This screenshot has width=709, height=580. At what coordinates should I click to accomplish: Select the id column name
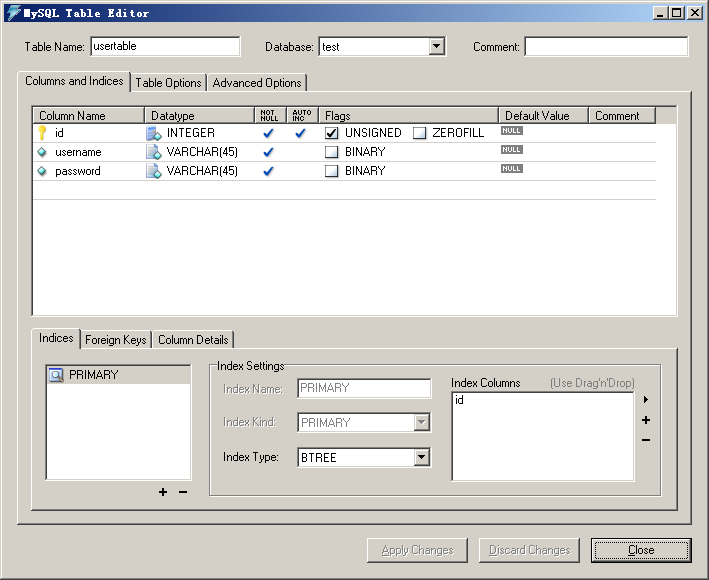tap(59, 133)
